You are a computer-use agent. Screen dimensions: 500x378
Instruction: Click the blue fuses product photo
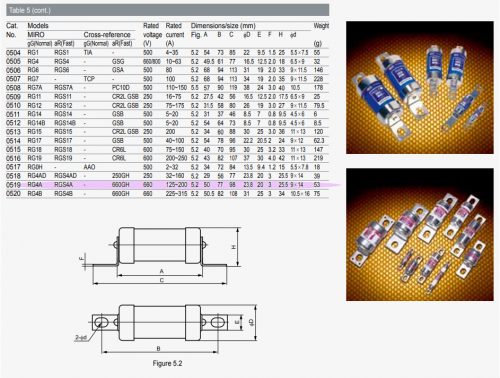click(420, 87)
